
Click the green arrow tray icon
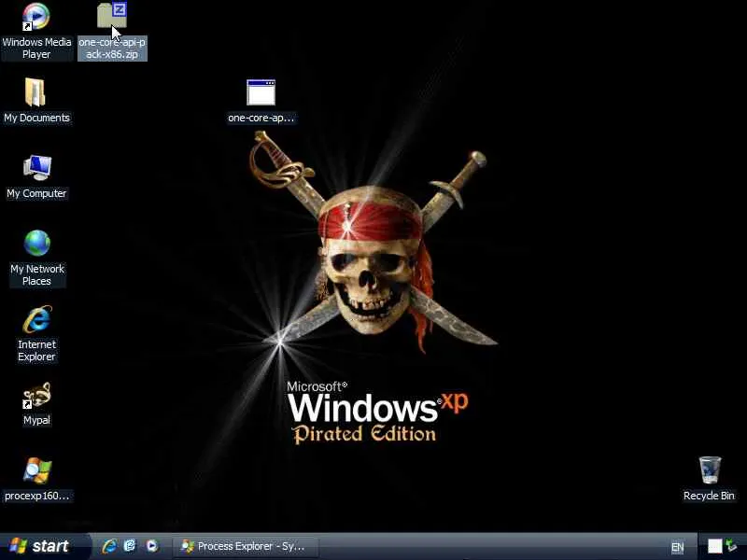(732, 546)
